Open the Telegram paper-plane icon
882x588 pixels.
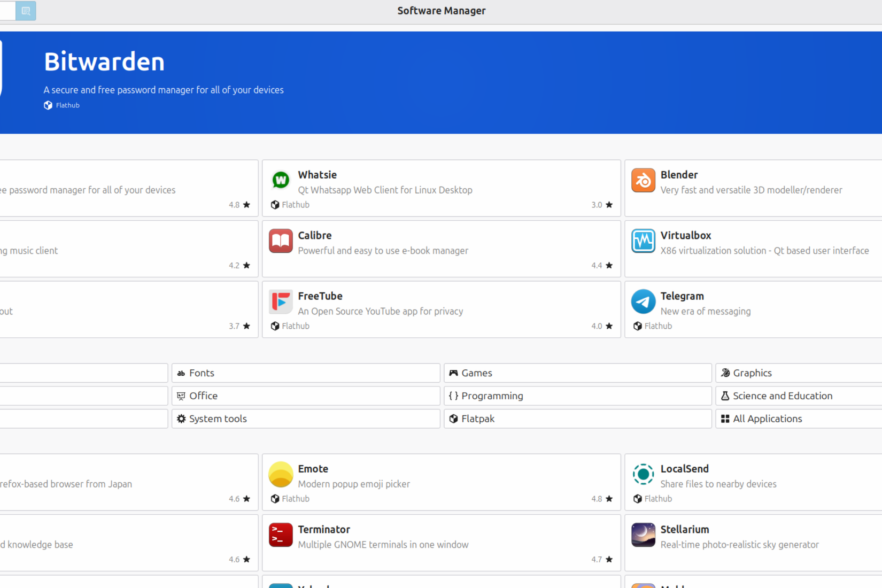point(643,301)
